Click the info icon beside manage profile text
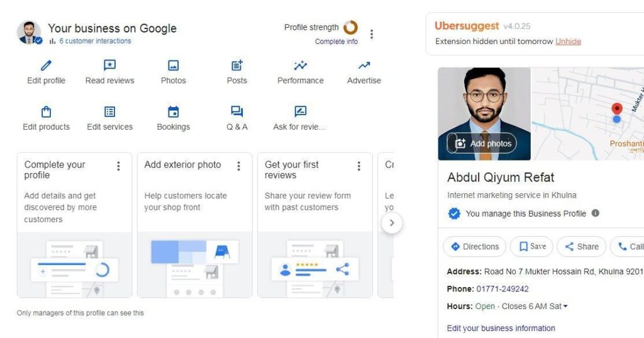 (595, 213)
